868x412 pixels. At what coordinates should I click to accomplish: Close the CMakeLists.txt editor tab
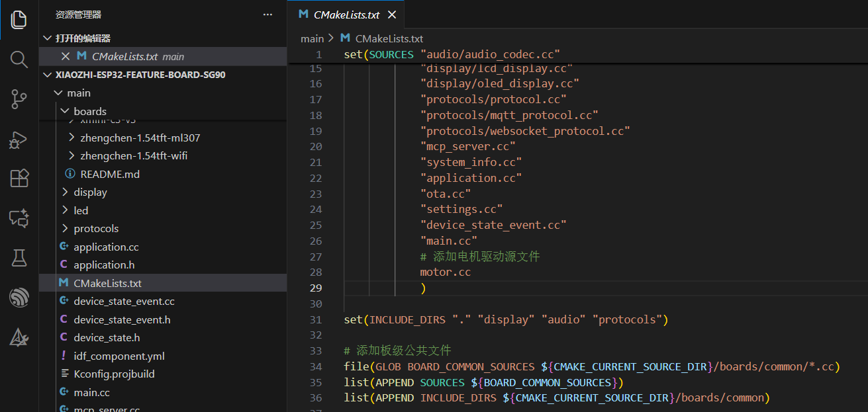coord(392,15)
